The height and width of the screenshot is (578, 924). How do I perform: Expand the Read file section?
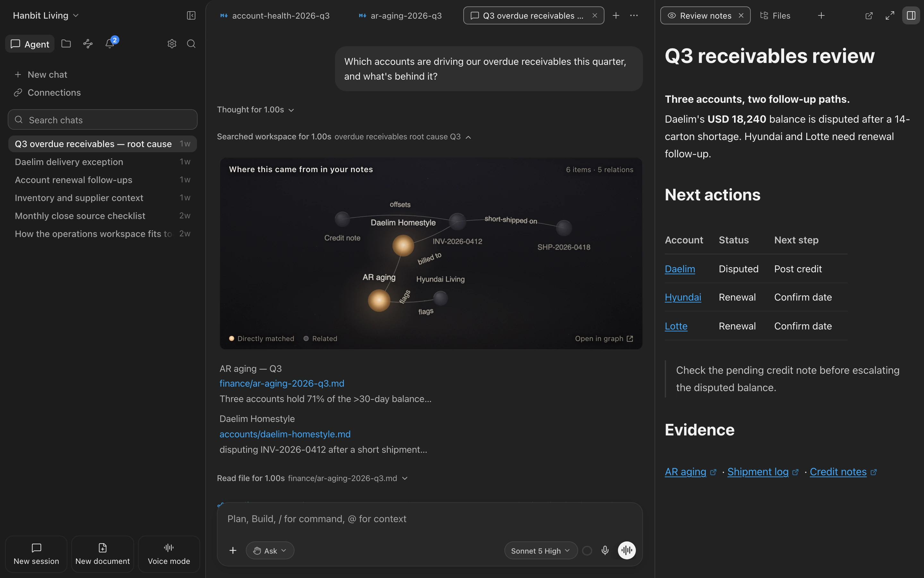click(x=312, y=478)
